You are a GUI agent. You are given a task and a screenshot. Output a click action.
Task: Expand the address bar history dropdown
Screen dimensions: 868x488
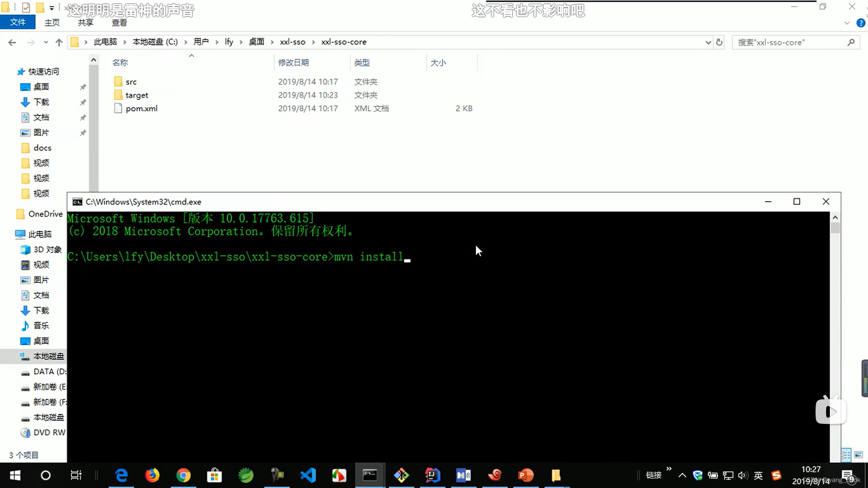pyautogui.click(x=708, y=42)
